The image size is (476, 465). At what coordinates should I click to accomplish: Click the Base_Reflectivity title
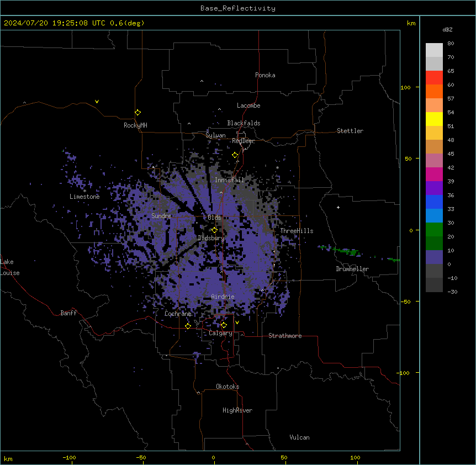click(x=238, y=8)
